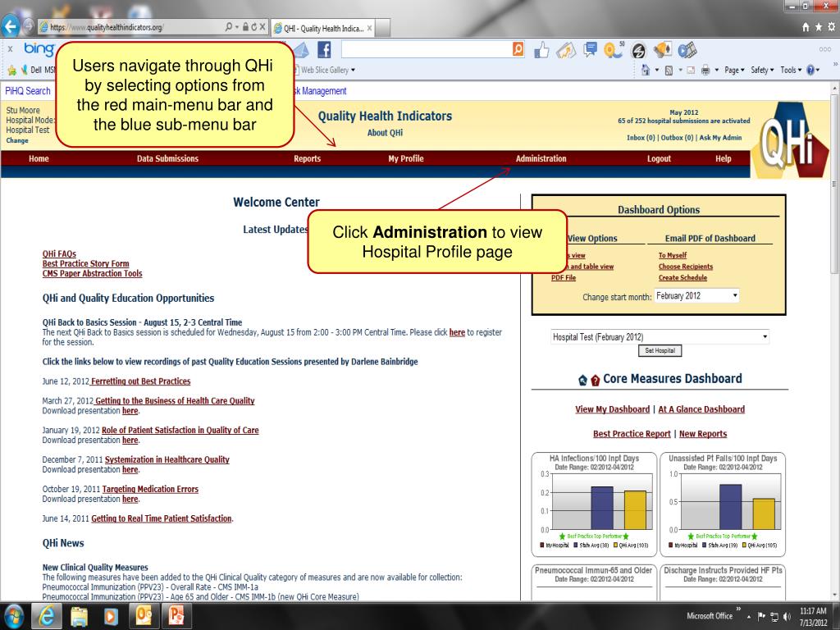
Task: Open the Safety dropdown menu
Action: pyautogui.click(x=762, y=70)
